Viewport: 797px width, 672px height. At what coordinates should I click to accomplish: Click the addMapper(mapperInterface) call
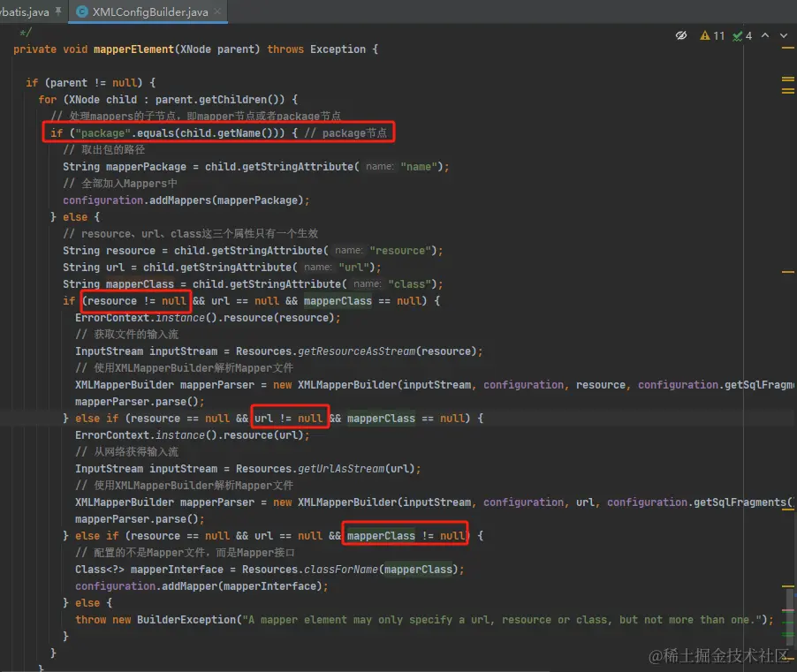[x=242, y=586]
